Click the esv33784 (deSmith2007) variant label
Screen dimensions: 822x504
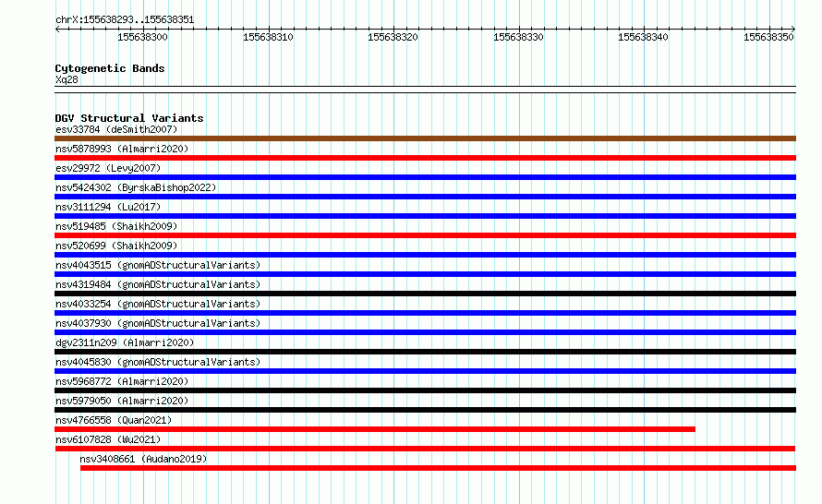tap(116, 129)
